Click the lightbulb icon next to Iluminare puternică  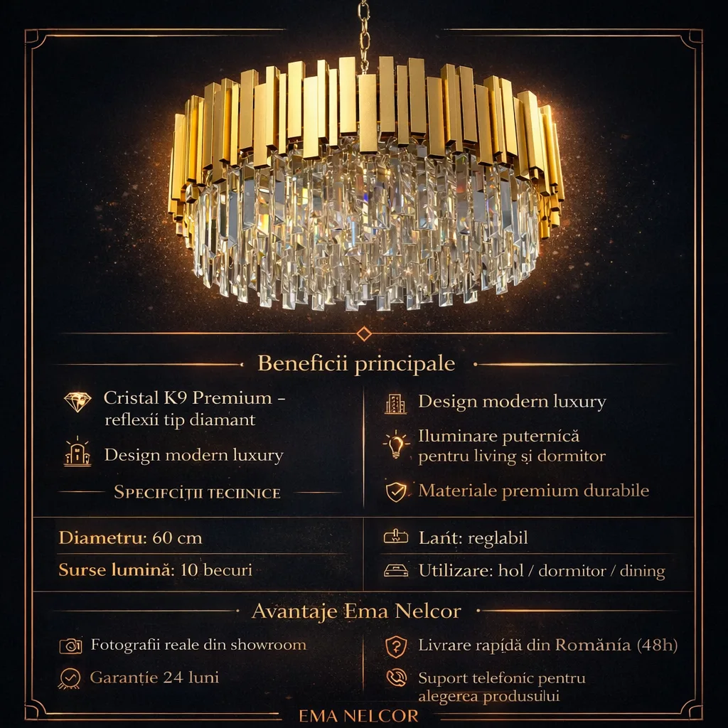coord(396,446)
